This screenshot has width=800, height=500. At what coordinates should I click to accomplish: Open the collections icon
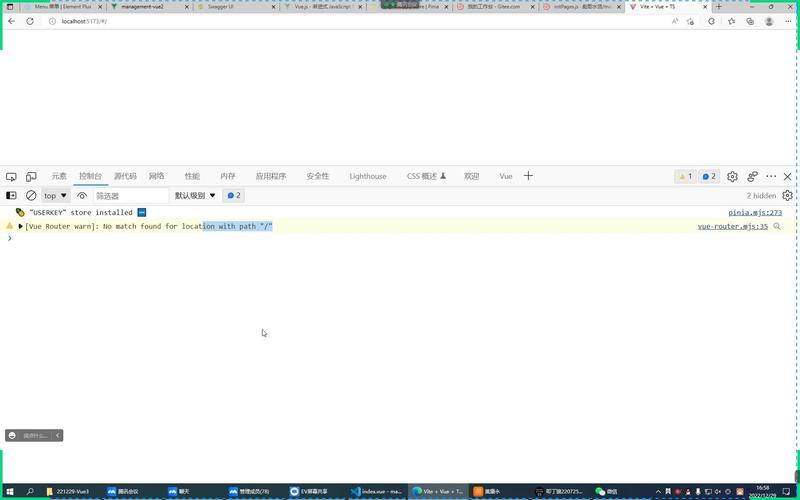(749, 21)
